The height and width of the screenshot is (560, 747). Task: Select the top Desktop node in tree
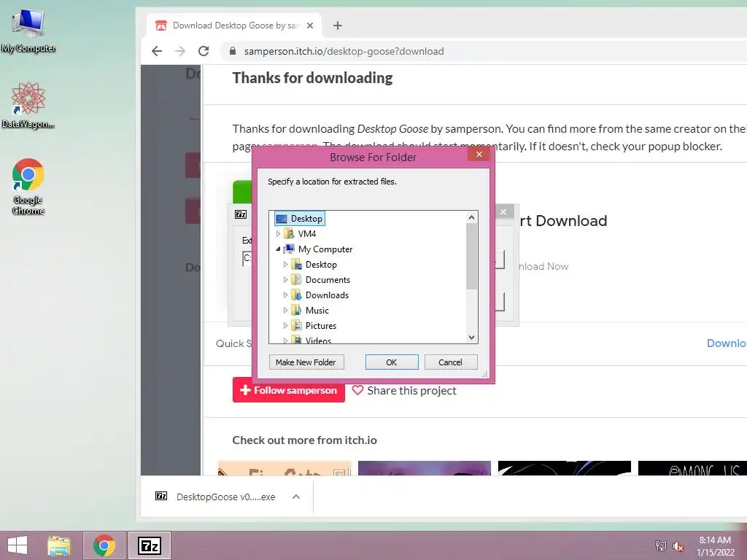point(300,219)
